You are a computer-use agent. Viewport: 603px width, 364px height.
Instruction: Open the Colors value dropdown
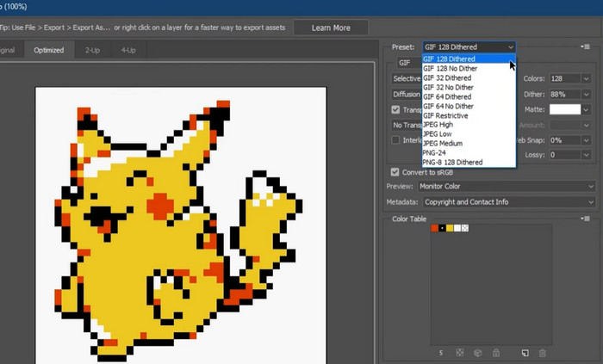(x=586, y=78)
